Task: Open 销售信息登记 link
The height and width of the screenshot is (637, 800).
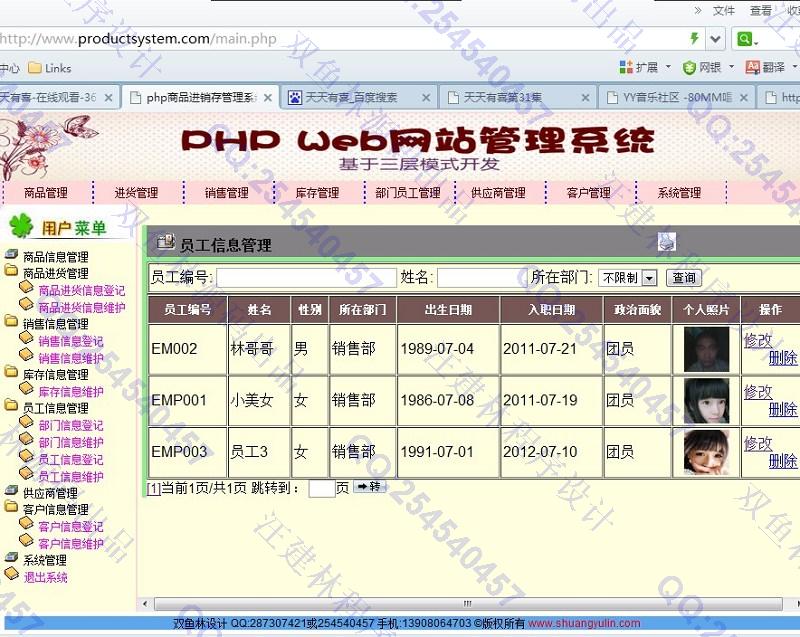Action: click(71, 341)
